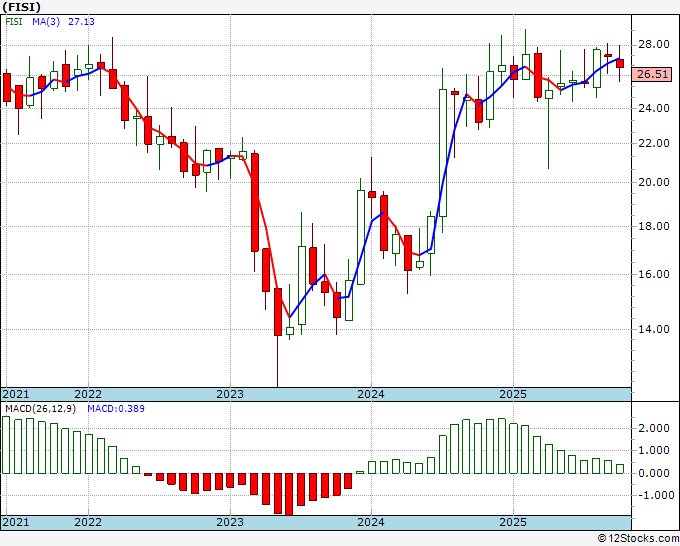Image resolution: width=680 pixels, height=546 pixels.
Task: Click 2023 on the price chart timeline
Action: pos(230,394)
